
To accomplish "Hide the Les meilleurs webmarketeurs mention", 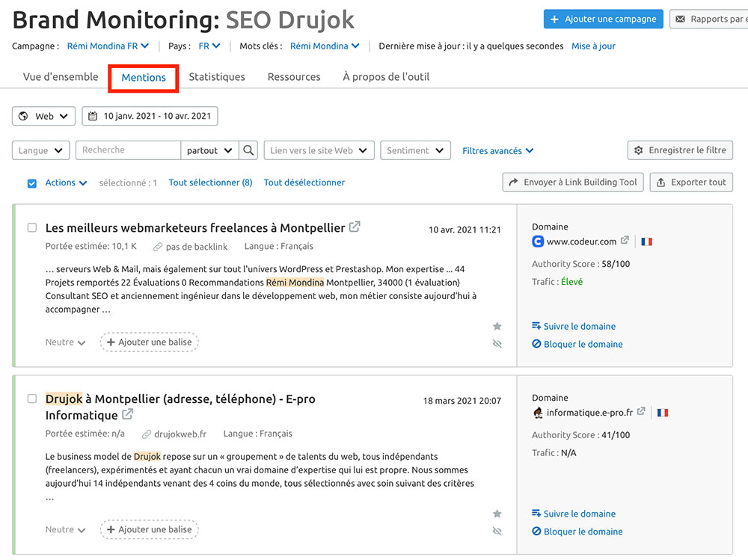I will 497,344.
